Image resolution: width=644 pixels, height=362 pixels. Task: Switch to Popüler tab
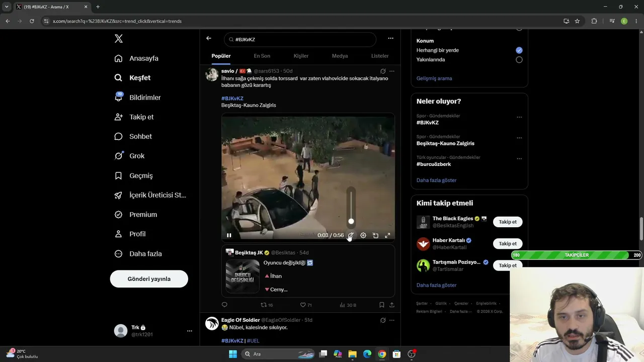pos(221,56)
